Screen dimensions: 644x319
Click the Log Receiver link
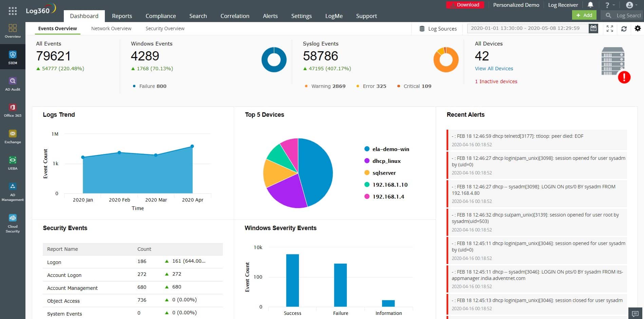pos(563,5)
